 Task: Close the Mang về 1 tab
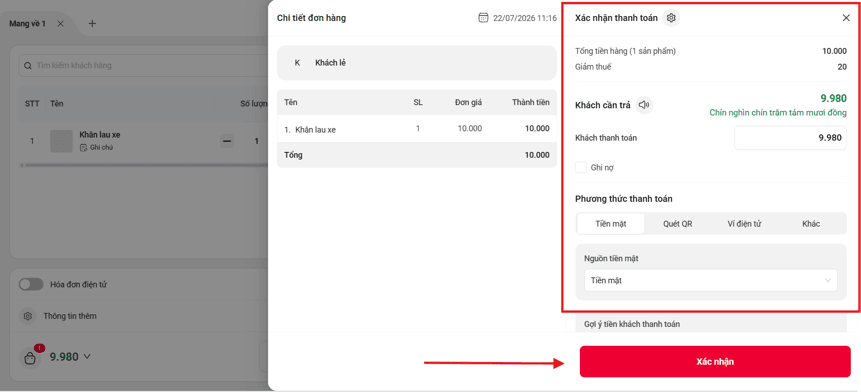61,24
